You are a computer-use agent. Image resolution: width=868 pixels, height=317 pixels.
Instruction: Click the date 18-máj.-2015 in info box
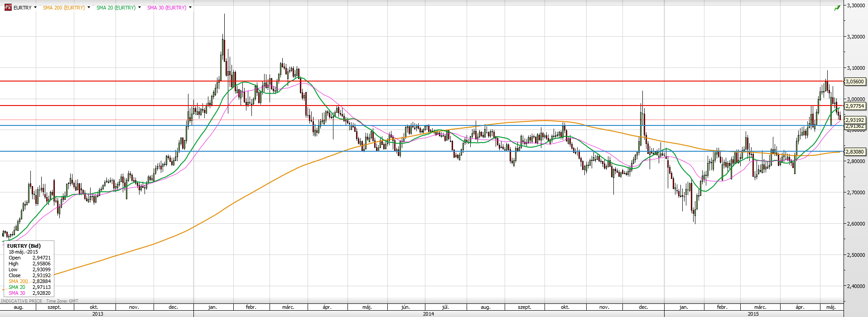click(x=24, y=252)
